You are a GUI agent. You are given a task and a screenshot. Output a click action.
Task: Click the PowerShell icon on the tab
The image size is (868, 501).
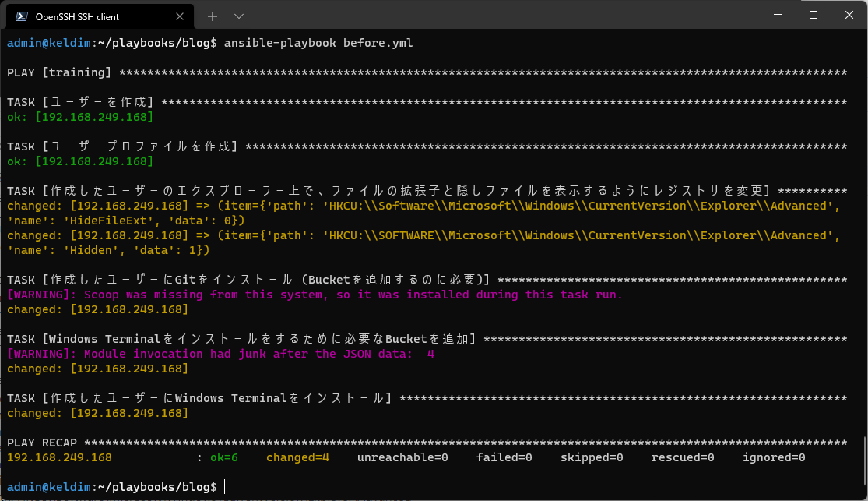[22, 16]
